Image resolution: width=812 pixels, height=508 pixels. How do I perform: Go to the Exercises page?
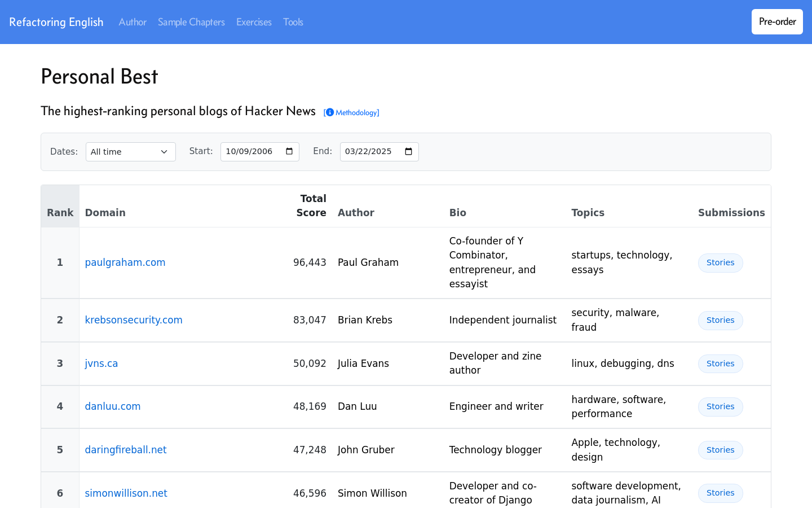[254, 22]
